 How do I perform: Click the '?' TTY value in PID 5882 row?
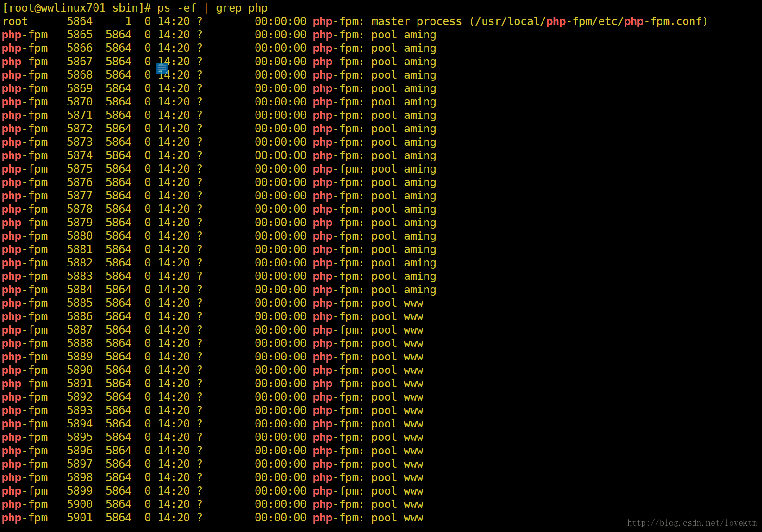(x=200, y=263)
